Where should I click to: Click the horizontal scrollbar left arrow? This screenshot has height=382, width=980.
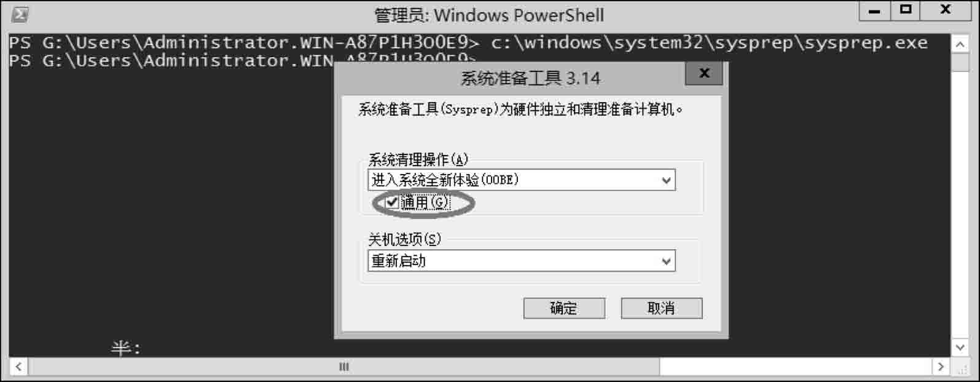(18, 367)
